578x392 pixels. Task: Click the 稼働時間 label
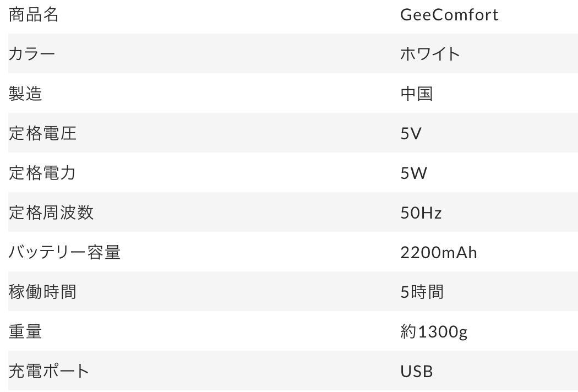click(x=42, y=292)
